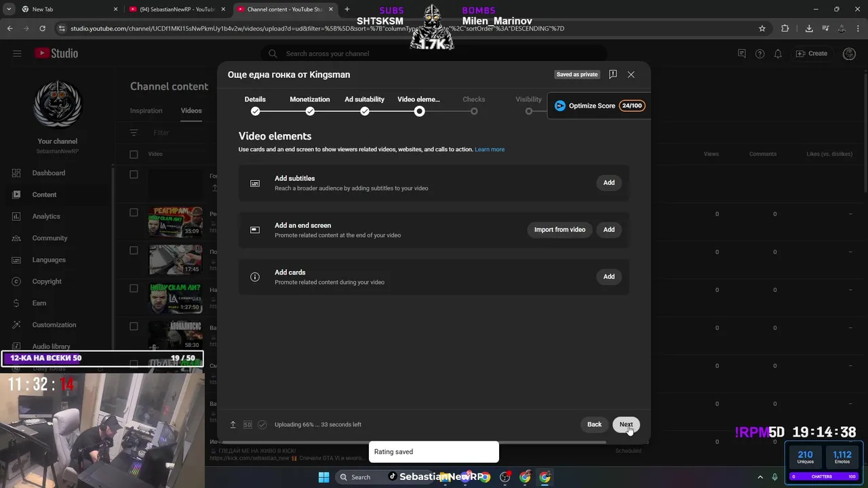This screenshot has height=488, width=868.
Task: Select checkbox of the 35:09 video row
Action: (134, 212)
